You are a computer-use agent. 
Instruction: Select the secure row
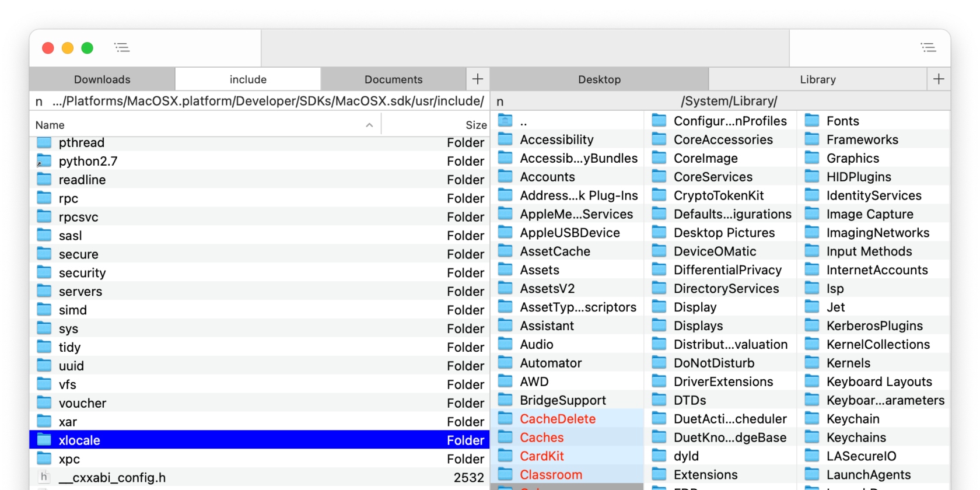260,254
